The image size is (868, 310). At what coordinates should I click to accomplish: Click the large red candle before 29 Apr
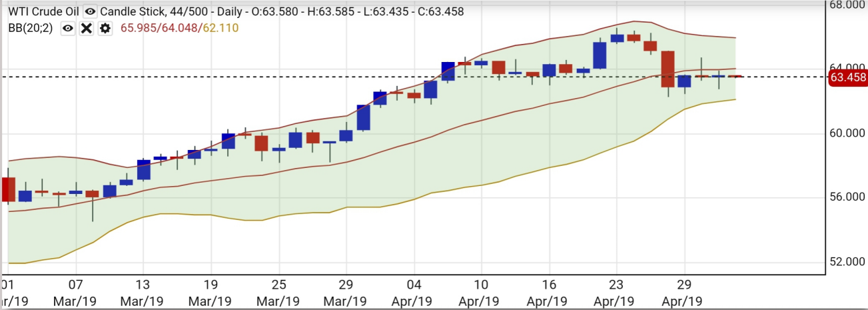pyautogui.click(x=667, y=69)
